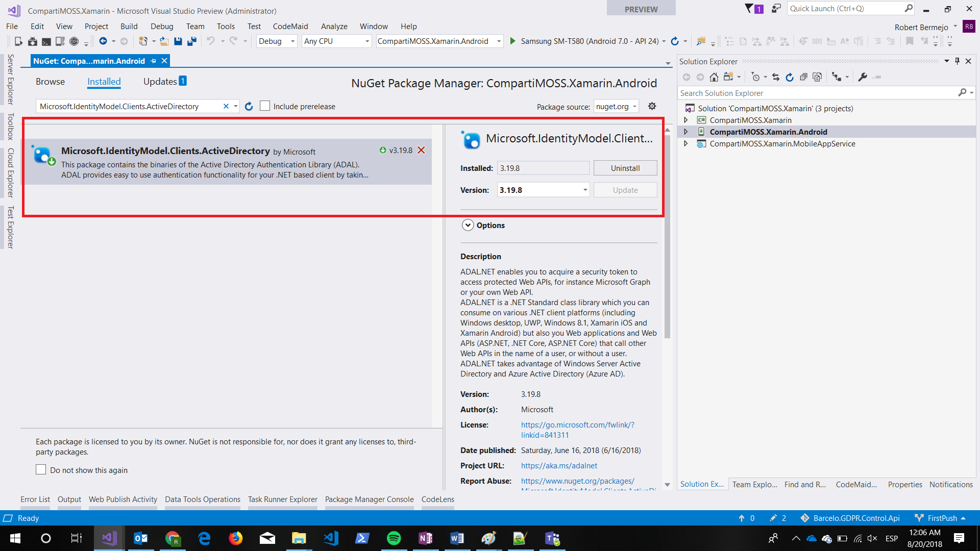This screenshot has width=980, height=551.
Task: Expand CompartiMOSS.Xamarin.MobileAppService project node
Action: pyautogui.click(x=686, y=144)
